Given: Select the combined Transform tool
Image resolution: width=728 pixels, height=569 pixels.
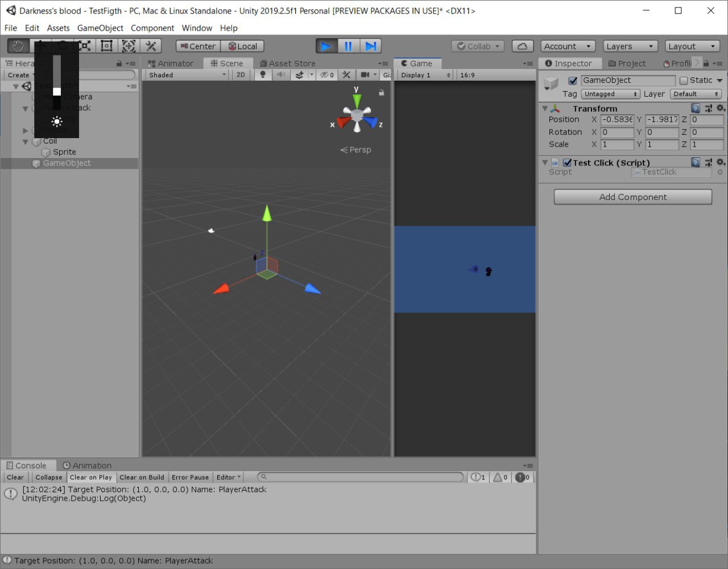Looking at the screenshot, I should [x=129, y=46].
